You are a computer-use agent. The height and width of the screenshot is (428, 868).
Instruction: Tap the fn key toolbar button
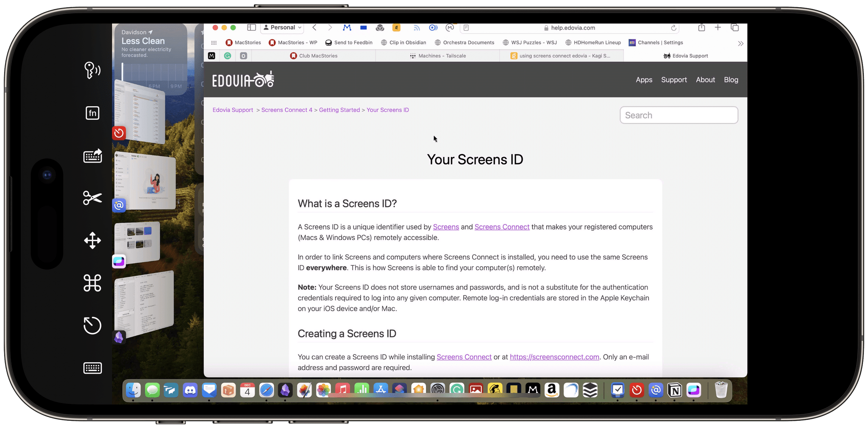click(x=92, y=113)
